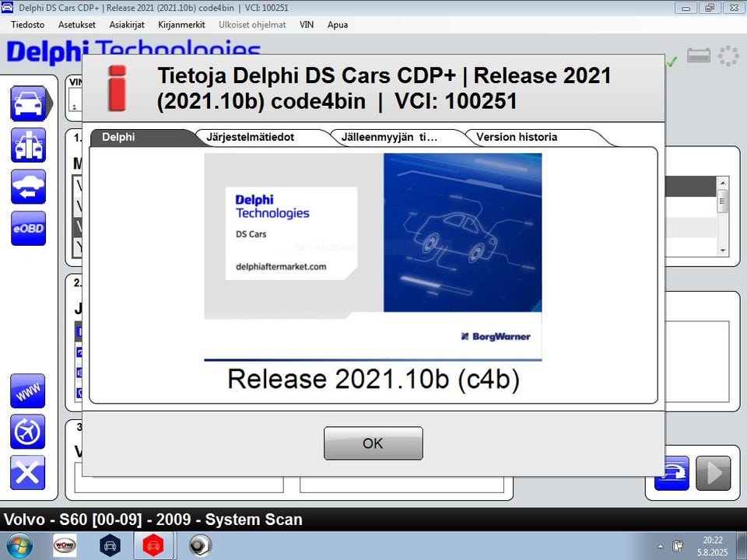The width and height of the screenshot is (747, 560).
Task: Confirm the dialog with OK
Action: pyautogui.click(x=373, y=443)
